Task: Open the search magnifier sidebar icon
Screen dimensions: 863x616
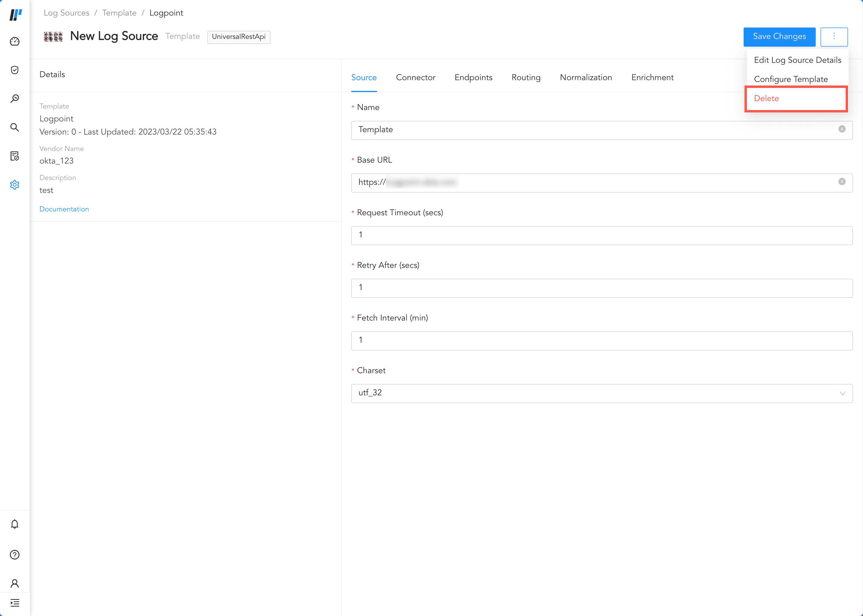Action: pos(14,127)
